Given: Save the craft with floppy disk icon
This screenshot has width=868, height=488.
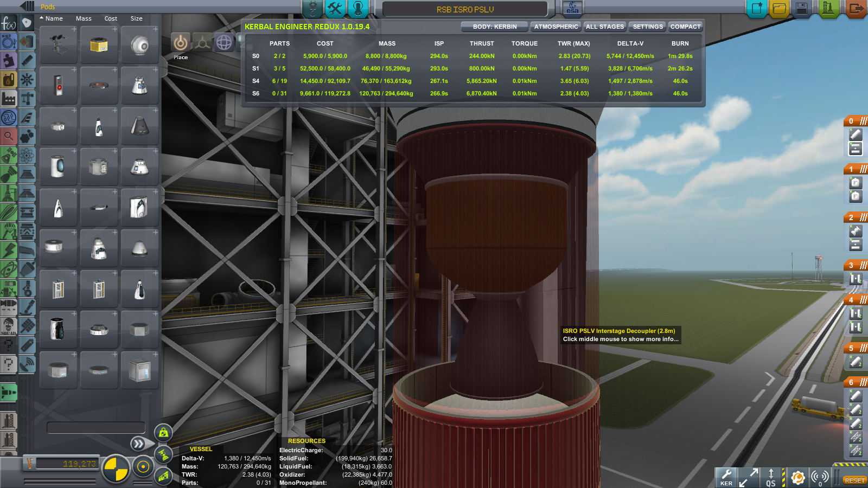Looking at the screenshot, I should [802, 8].
